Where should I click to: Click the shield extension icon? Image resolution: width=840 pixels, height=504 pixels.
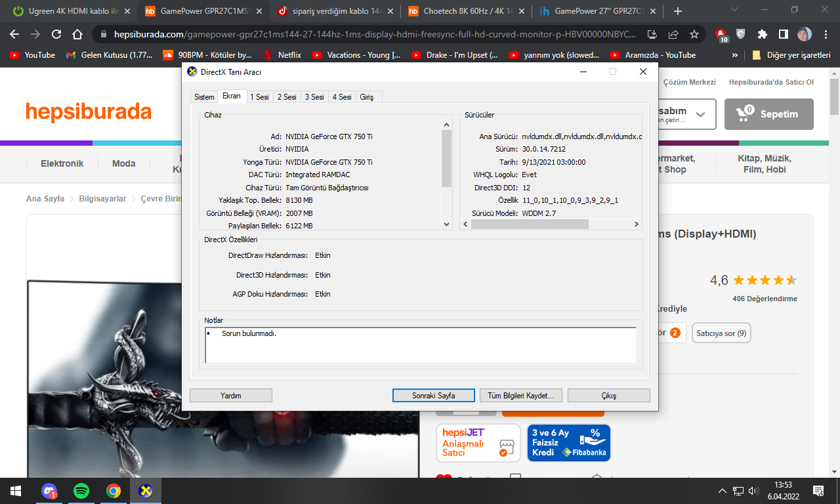741,34
